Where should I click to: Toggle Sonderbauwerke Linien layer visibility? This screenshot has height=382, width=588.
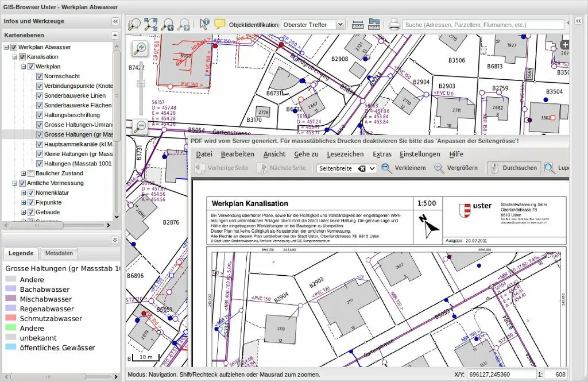[x=40, y=96]
